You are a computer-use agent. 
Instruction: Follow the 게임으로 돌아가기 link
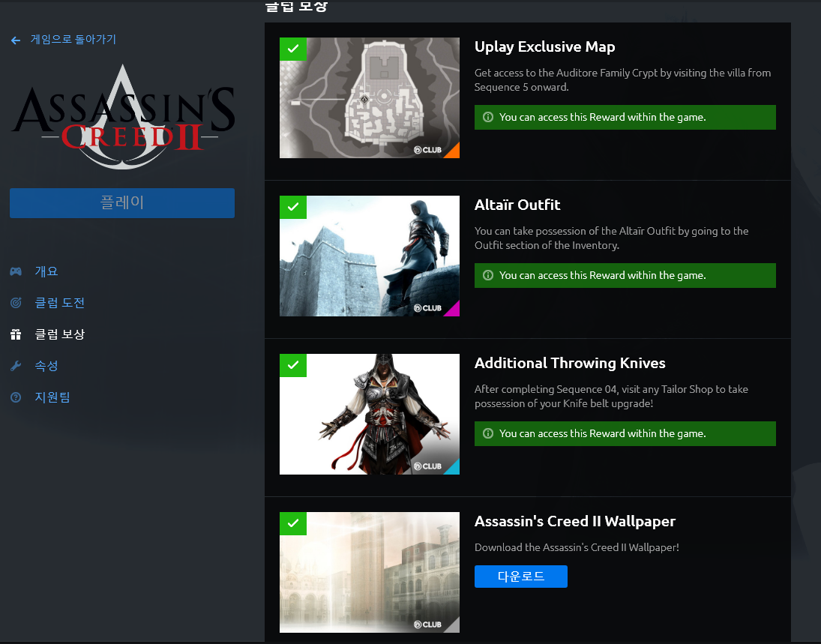click(73, 40)
